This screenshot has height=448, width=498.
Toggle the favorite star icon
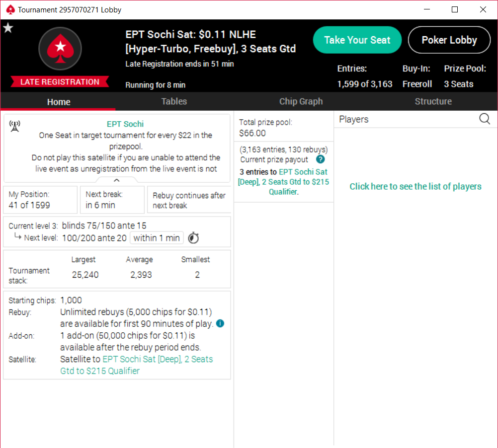(8, 28)
